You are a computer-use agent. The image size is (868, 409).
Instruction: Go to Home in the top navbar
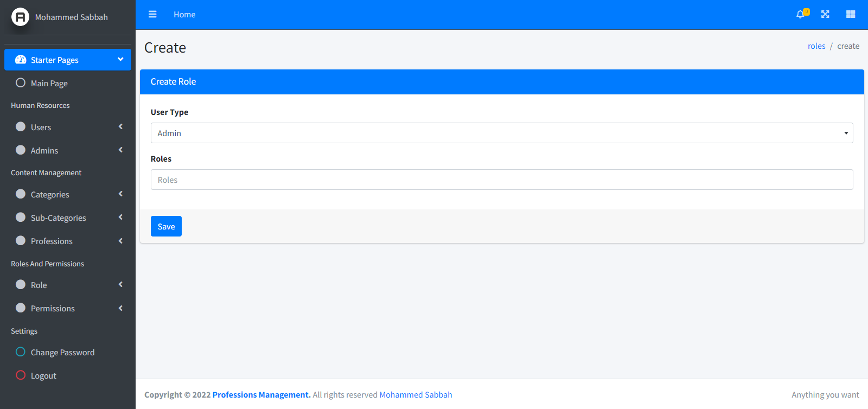click(x=184, y=15)
